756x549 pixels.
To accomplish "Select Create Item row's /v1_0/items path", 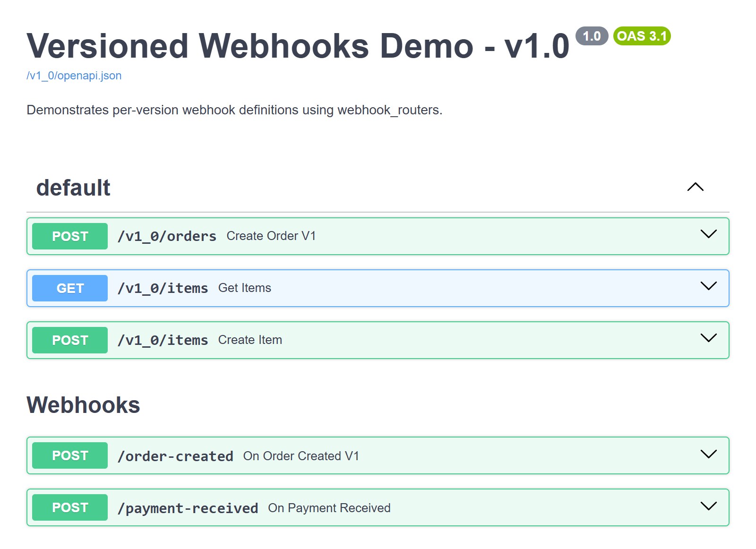I will click(163, 340).
